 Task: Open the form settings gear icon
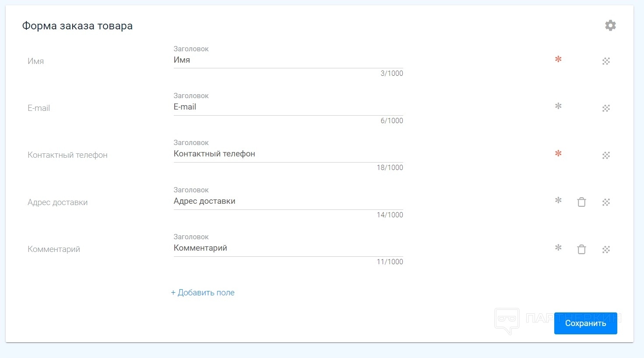pyautogui.click(x=610, y=25)
